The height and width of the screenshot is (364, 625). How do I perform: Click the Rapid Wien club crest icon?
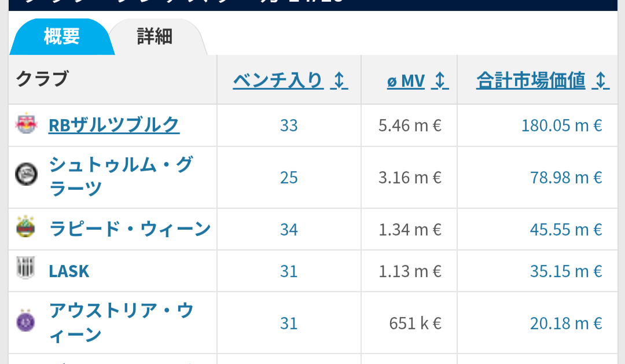pos(25,226)
